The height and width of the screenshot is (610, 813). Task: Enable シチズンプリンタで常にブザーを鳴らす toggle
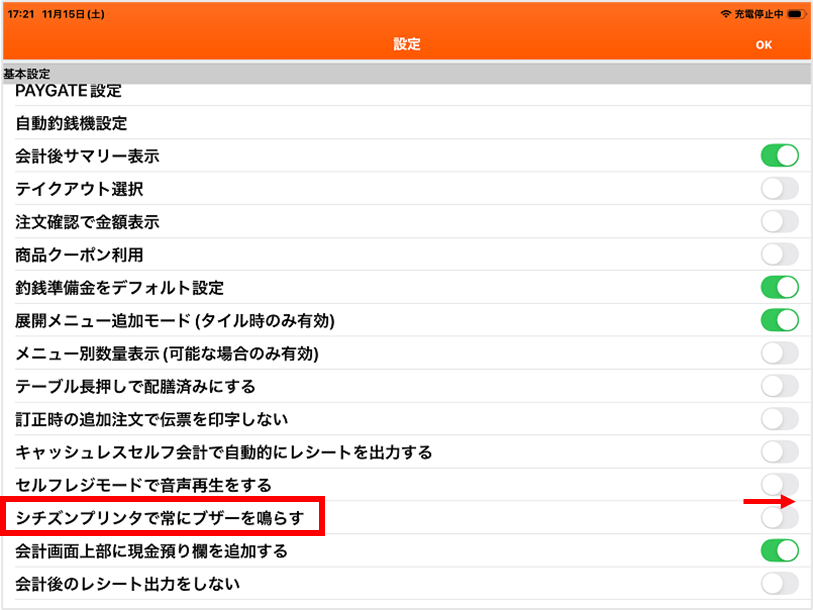pyautogui.click(x=779, y=517)
